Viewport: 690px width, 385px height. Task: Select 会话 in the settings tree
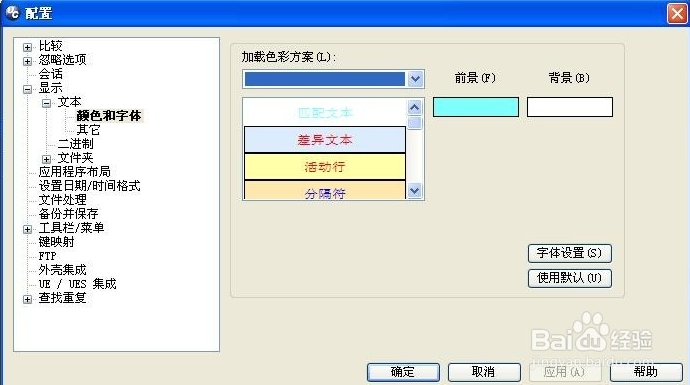[51, 74]
